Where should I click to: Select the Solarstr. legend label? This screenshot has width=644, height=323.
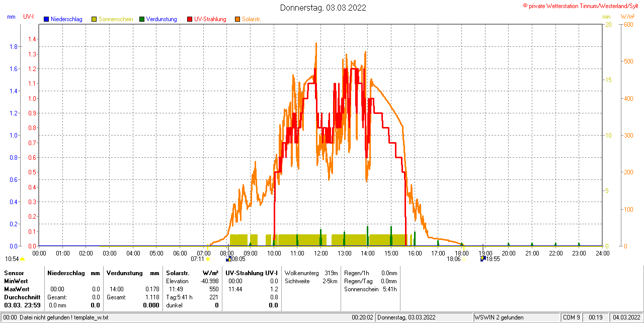(x=252, y=19)
